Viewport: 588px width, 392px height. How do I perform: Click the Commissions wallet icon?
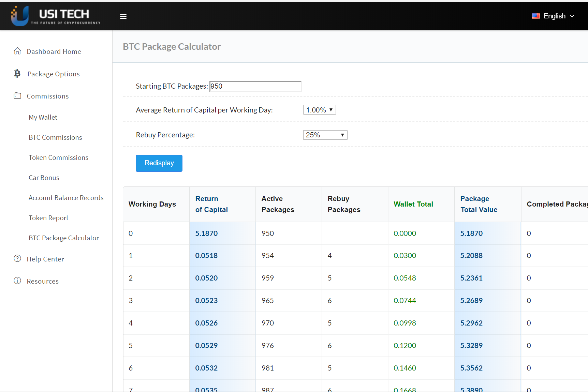point(17,96)
